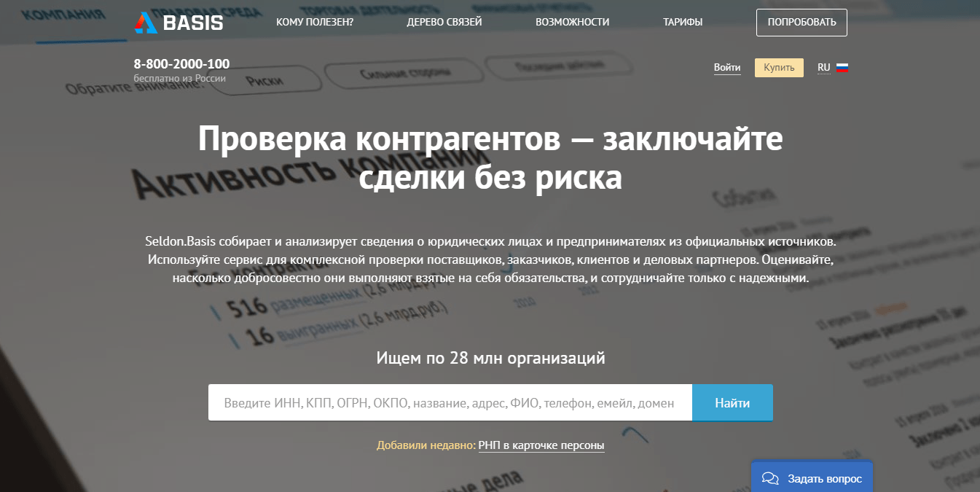The width and height of the screenshot is (980, 492).
Task: Focus the company search input field
Action: [x=449, y=403]
